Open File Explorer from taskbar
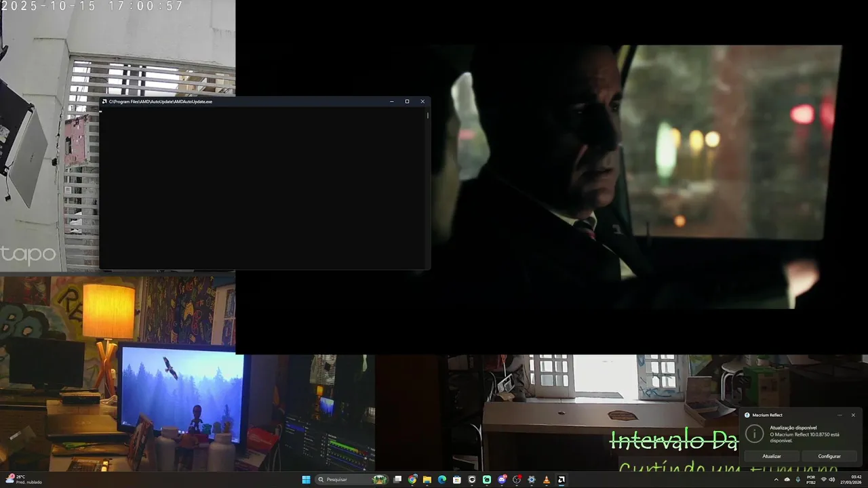This screenshot has width=868, height=488. coord(427,480)
